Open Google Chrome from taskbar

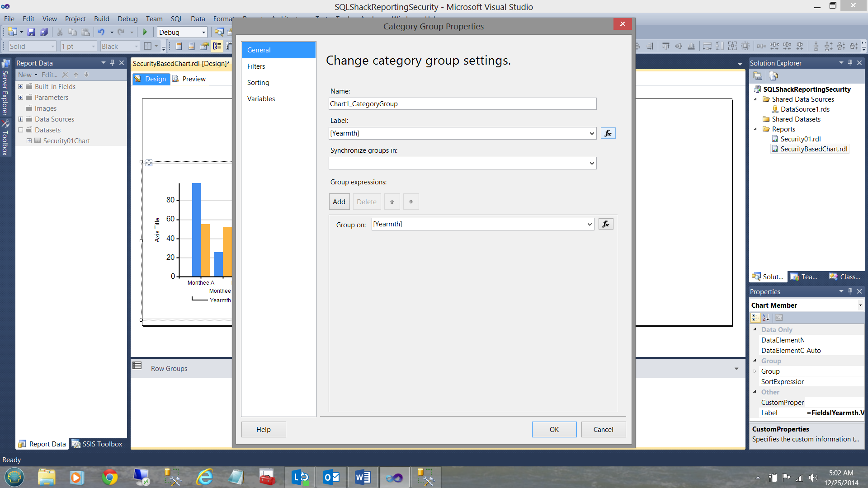click(109, 477)
